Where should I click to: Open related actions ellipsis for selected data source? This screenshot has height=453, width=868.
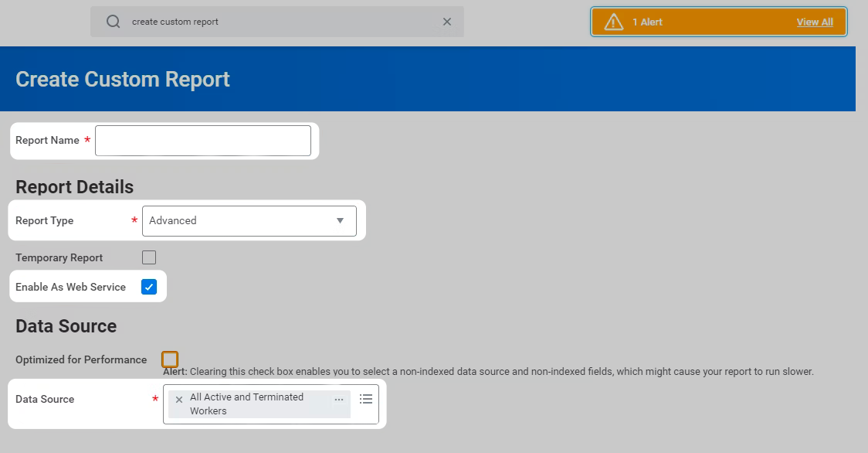click(339, 400)
